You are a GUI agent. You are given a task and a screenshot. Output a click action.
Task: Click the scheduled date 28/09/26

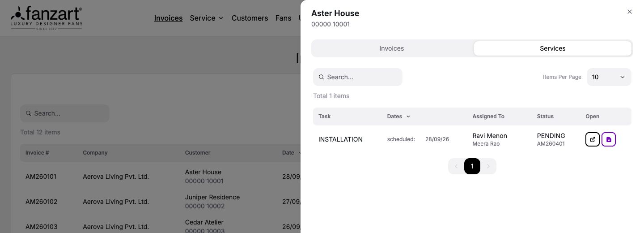[437, 139]
